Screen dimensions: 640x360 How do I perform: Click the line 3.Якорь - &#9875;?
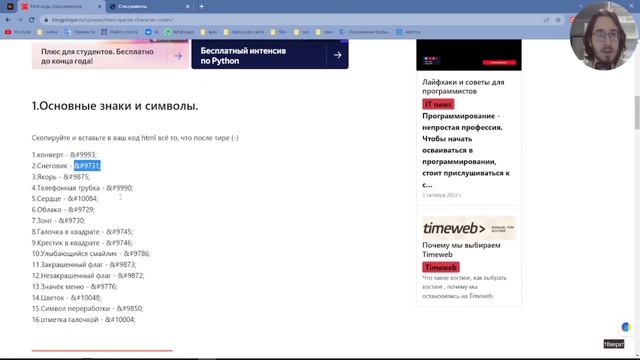pos(61,177)
